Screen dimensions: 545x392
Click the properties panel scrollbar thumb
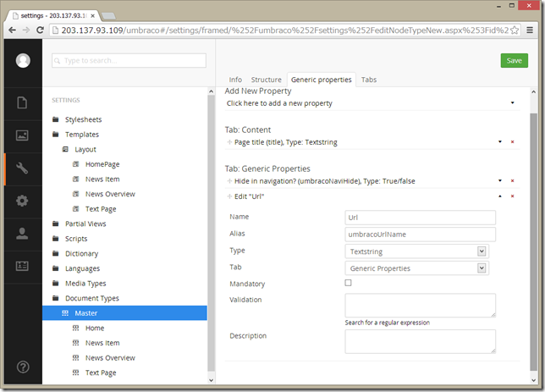click(x=533, y=242)
